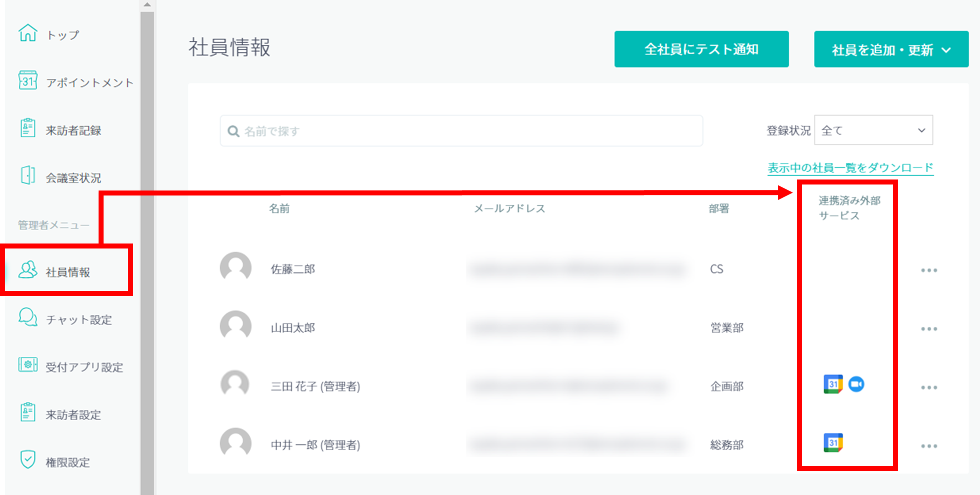Open 来訪者設定 from the admin menu
Image resolution: width=980 pixels, height=495 pixels.
coord(73,414)
